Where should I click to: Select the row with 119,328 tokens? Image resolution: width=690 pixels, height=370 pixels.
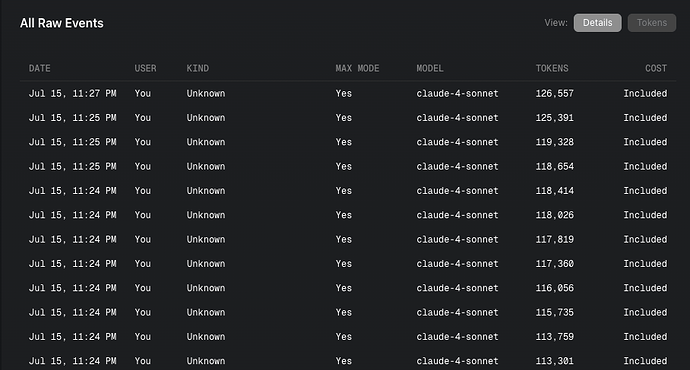(x=348, y=142)
